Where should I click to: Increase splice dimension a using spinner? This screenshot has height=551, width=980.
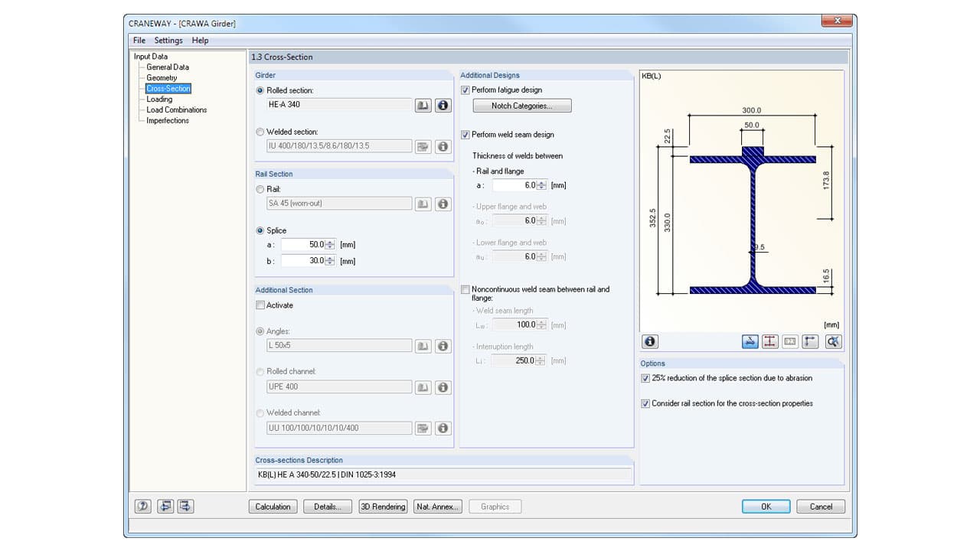[330, 242]
